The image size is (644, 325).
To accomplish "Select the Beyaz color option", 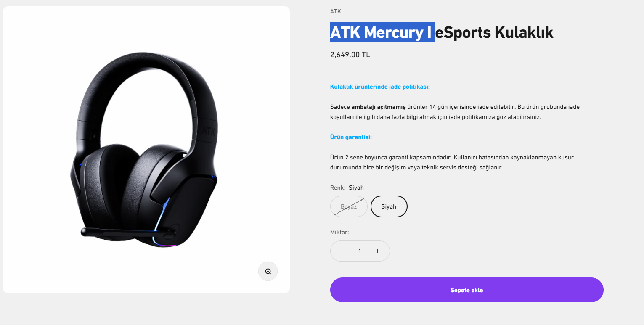I will point(349,206).
